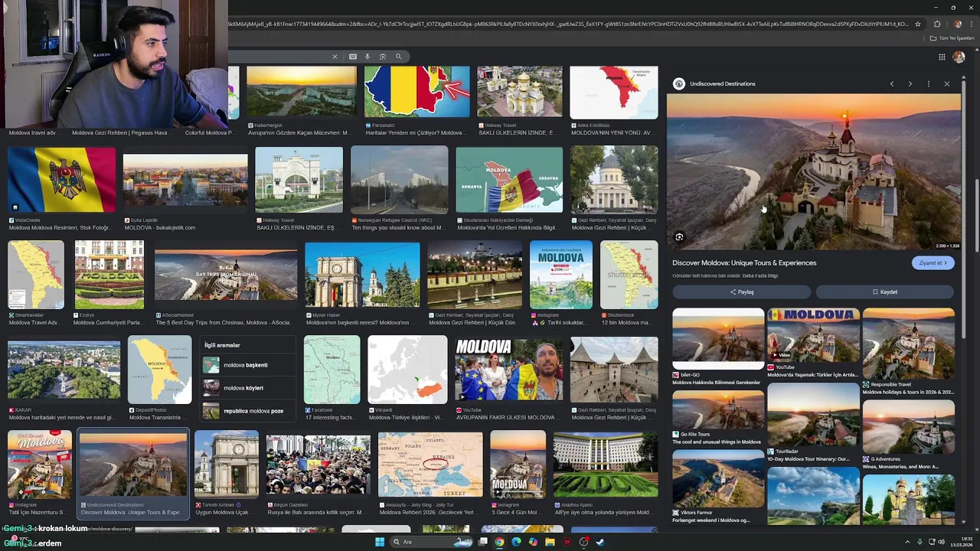
Task: Search inside the image with the Lens overlay icon
Action: coord(679,237)
